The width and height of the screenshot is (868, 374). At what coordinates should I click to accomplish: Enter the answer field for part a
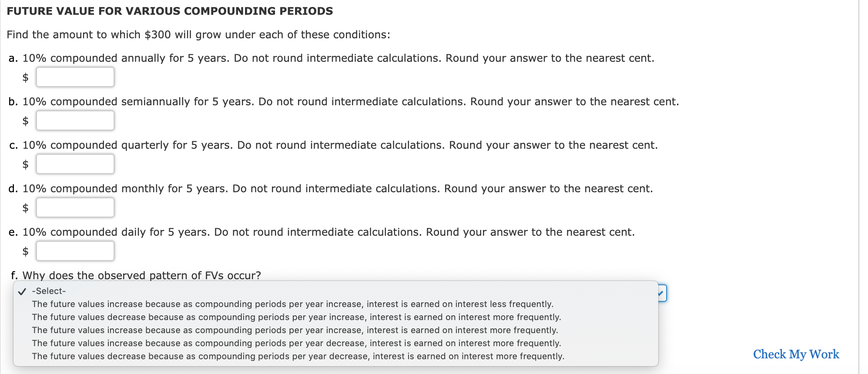coord(75,77)
